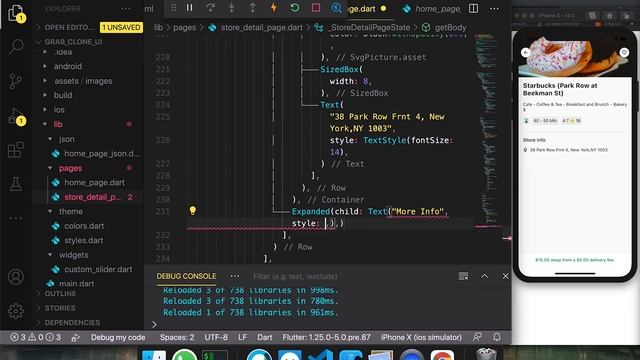
Task: Collapse the theme folder
Action: pyautogui.click(x=71, y=211)
